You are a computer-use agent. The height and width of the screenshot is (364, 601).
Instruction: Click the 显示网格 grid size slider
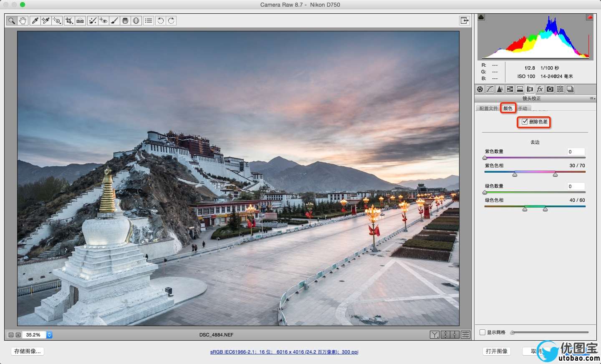(x=549, y=332)
